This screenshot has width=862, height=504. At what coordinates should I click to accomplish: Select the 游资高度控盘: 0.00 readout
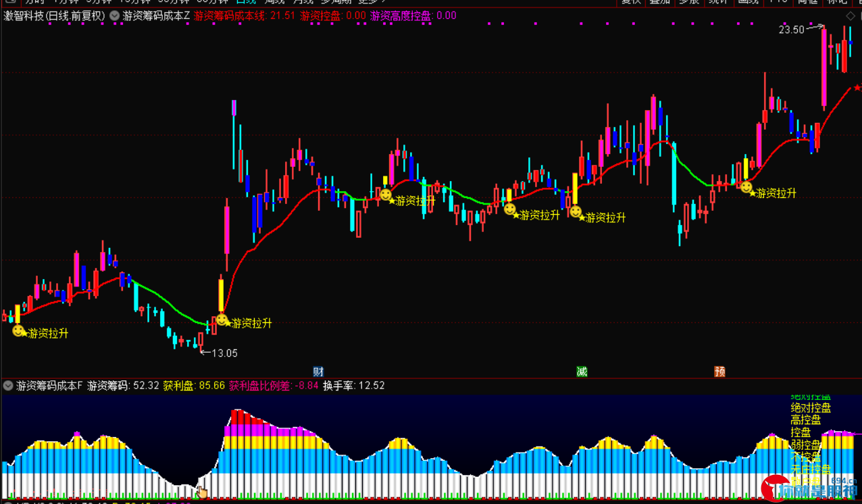(x=413, y=16)
